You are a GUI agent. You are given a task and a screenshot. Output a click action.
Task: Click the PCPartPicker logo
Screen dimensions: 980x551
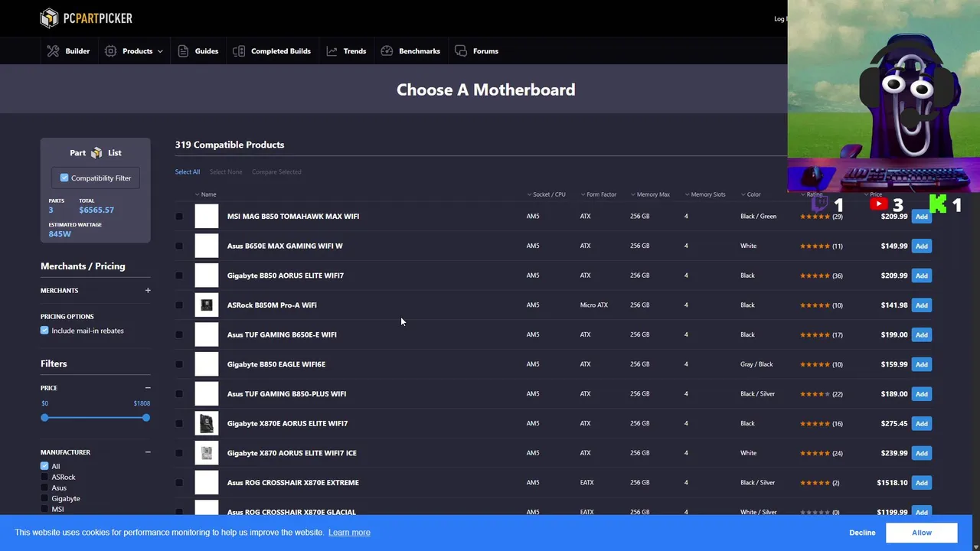point(86,18)
